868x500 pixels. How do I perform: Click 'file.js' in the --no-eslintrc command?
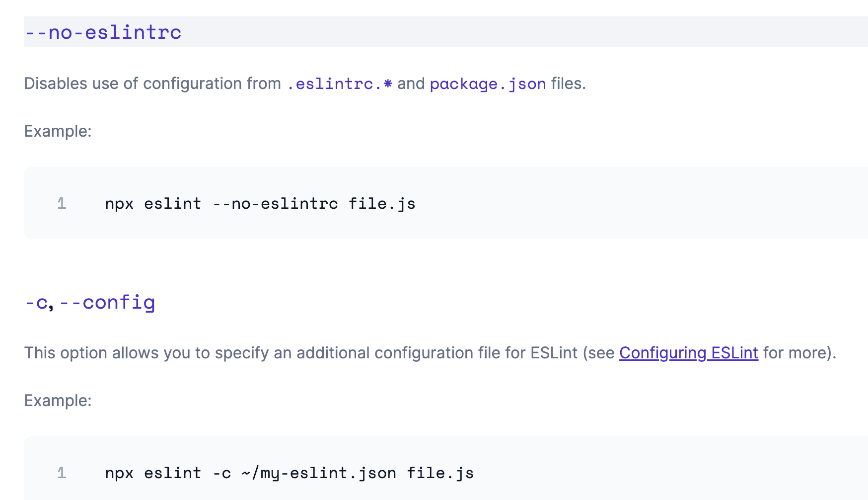[x=381, y=203]
